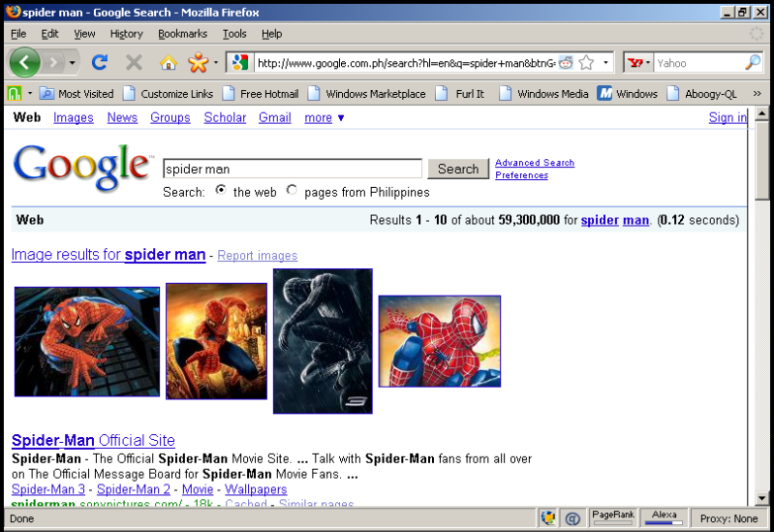The width and height of the screenshot is (774, 532).
Task: Open black-suit Spider-Man 3 thumbnail
Action: coord(323,341)
